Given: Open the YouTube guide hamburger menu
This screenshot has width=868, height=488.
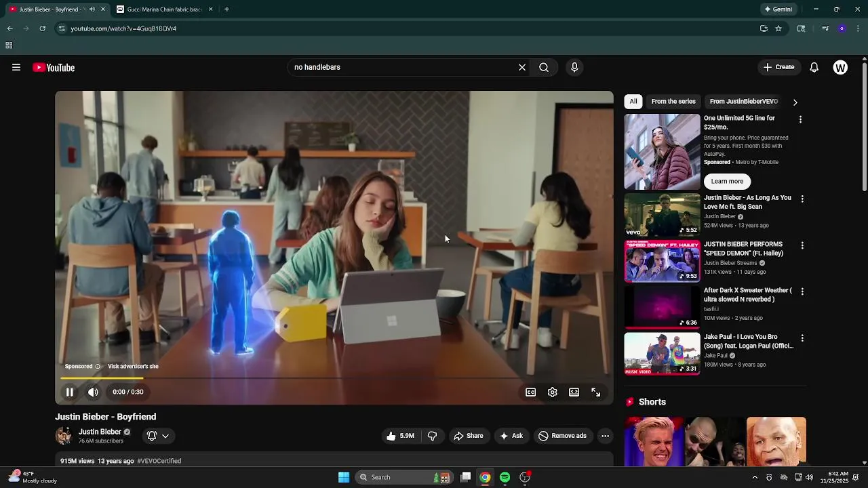Looking at the screenshot, I should pyautogui.click(x=16, y=67).
